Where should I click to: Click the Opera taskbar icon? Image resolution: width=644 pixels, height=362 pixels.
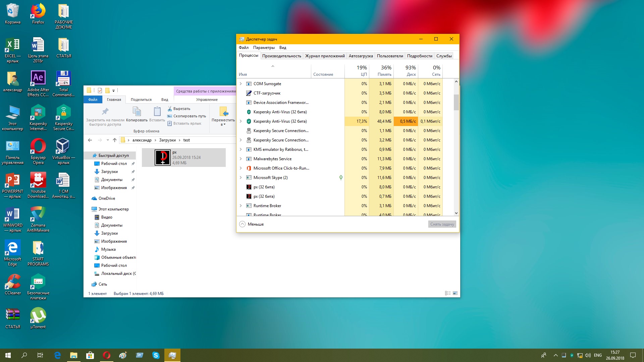click(x=107, y=355)
